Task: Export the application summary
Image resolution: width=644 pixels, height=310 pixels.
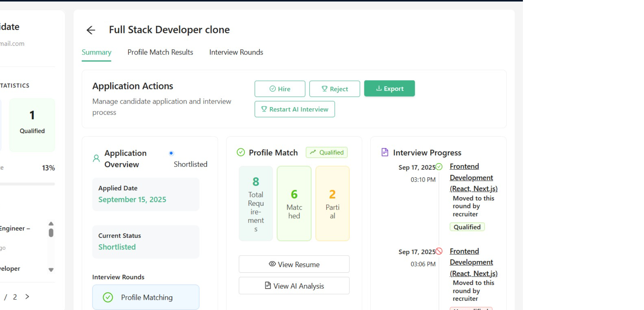Action: click(x=389, y=89)
